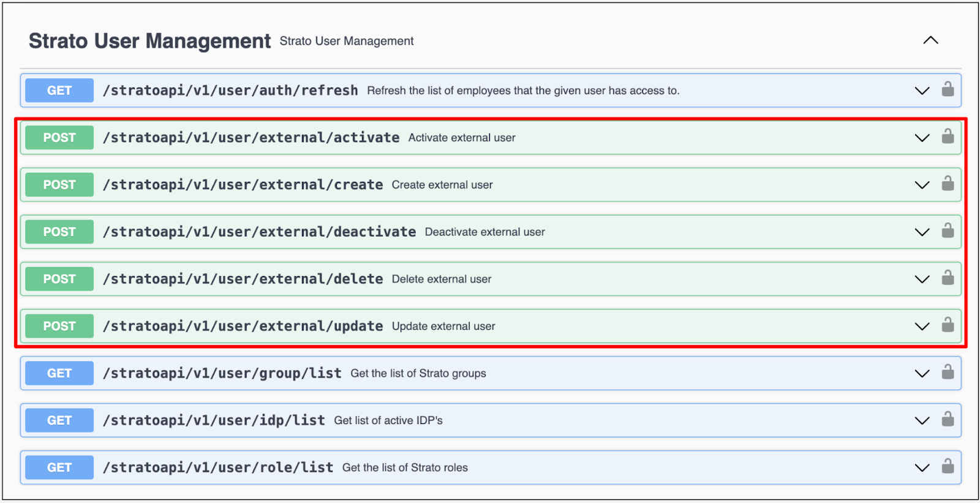The width and height of the screenshot is (980, 503).
Task: Click the 'Deactivate external user' description
Action: point(484,232)
